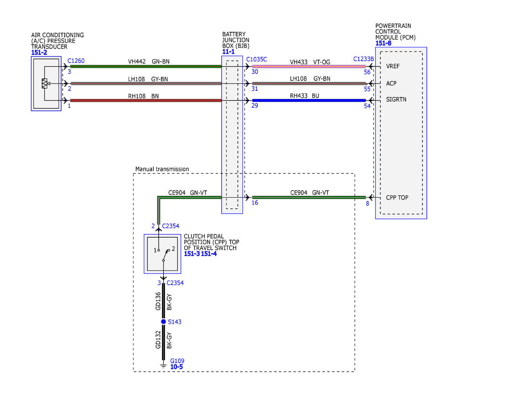The image size is (532, 411).
Task: Select the C1233B connector label
Action: pos(364,59)
